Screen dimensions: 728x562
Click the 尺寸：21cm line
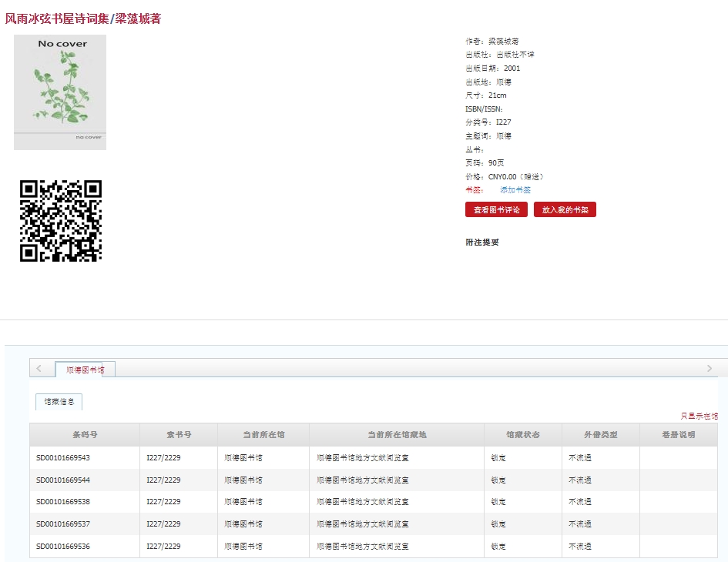[486, 95]
